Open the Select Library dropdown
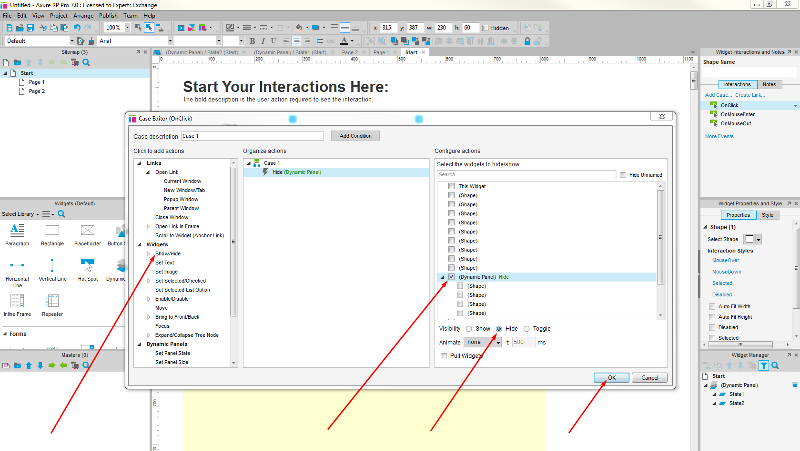Image resolution: width=800 pixels, height=451 pixels. tap(20, 214)
